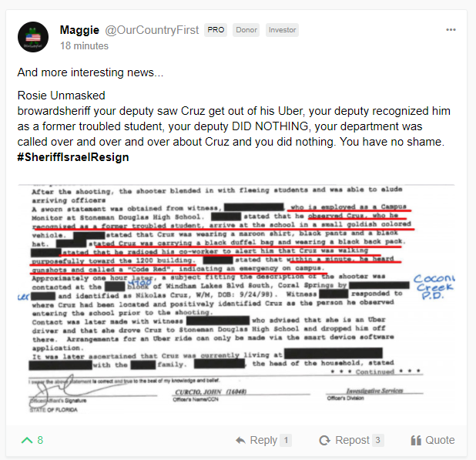
Task: Click the Donor badge
Action: [246, 30]
